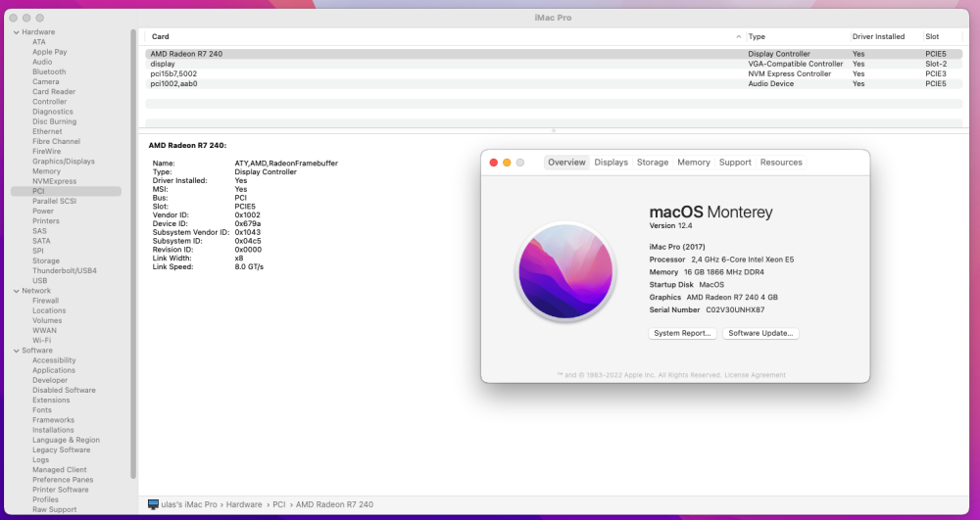This screenshot has height=520, width=980.
Task: Select Extensions under Software
Action: [x=51, y=401]
